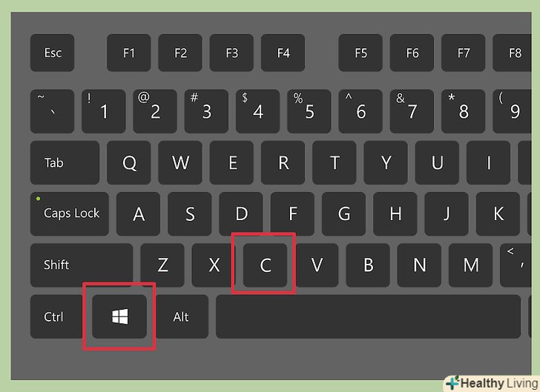Click the left Shift key
Screen dimensions: 540x392
point(82,265)
